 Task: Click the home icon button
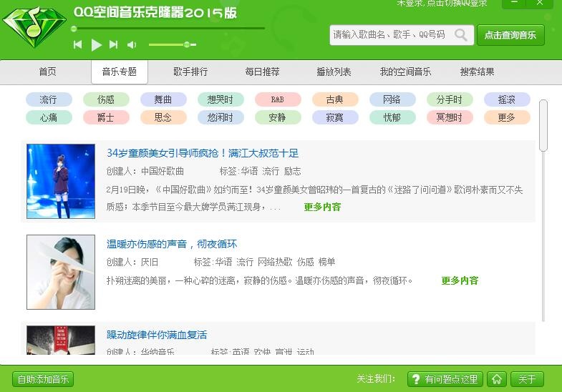(x=497, y=379)
